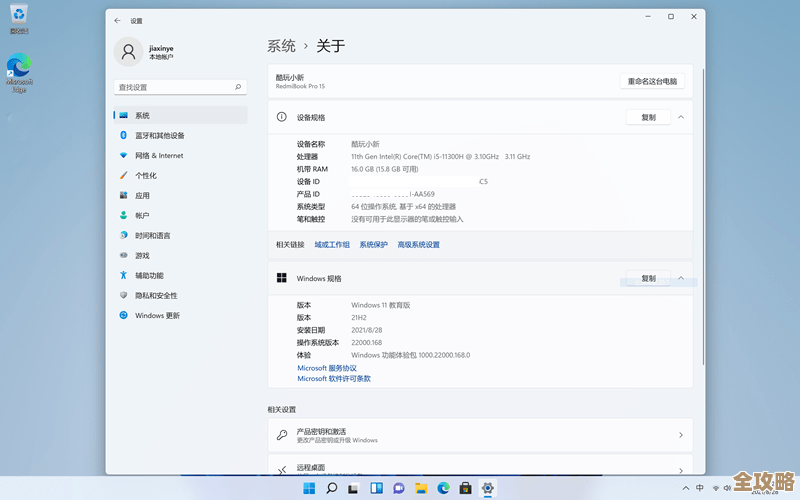The image size is (800, 500).
Task: Click the 游戏 controller icon
Action: (x=123, y=255)
